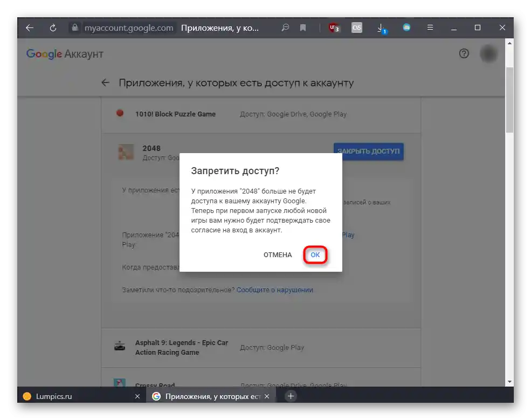
Task: Click the ЗАКРЫТЬ ДОСТУП button
Action: coord(368,151)
